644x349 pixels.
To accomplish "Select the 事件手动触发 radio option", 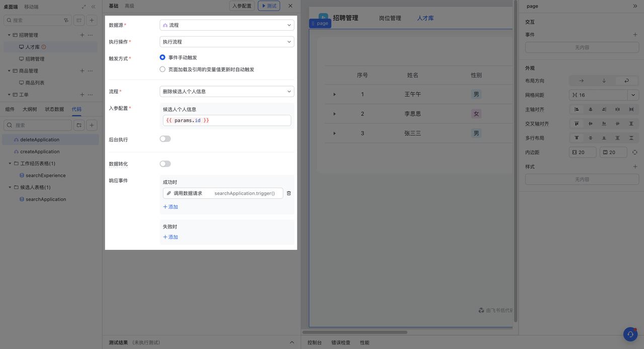I will pos(163,57).
